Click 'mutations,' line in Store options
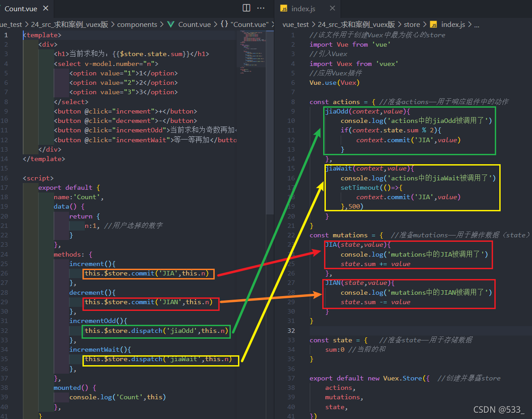This screenshot has width=532, height=419. coord(344,397)
